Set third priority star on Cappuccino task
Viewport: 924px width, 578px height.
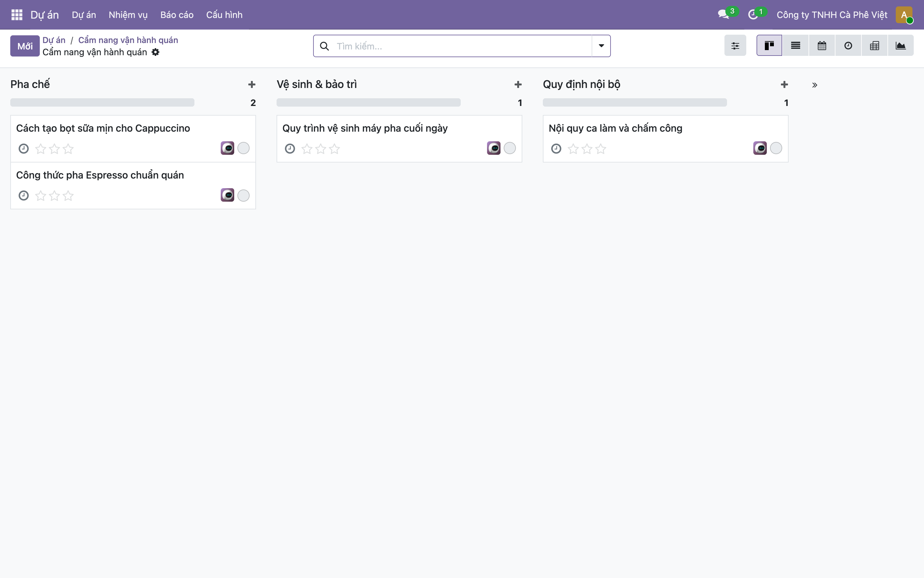point(68,149)
